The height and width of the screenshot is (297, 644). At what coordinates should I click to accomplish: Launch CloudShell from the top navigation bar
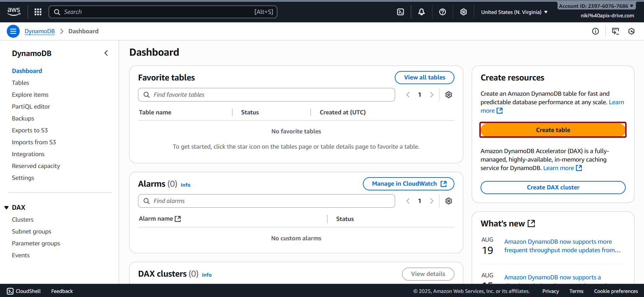click(x=401, y=12)
